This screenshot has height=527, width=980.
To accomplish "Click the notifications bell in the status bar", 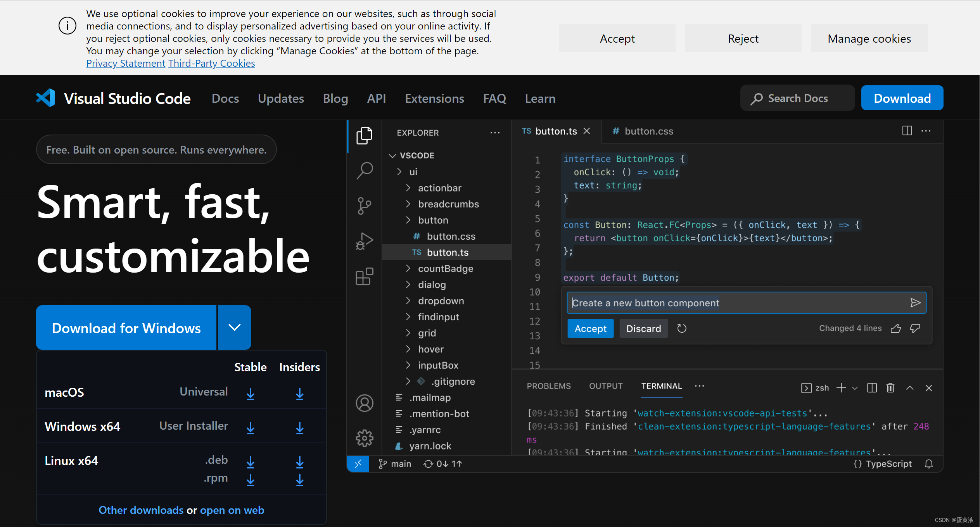I will (x=929, y=463).
